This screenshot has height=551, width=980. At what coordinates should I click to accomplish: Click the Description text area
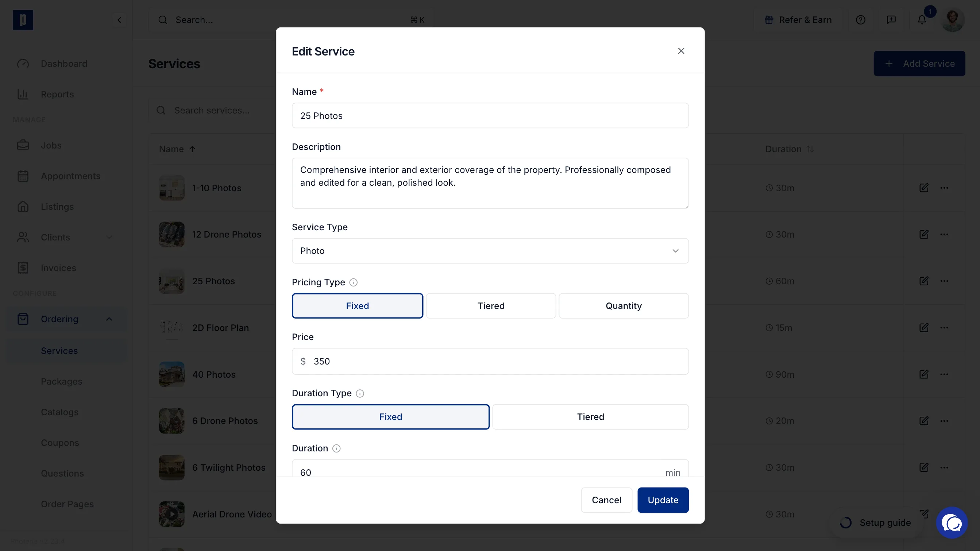(490, 184)
